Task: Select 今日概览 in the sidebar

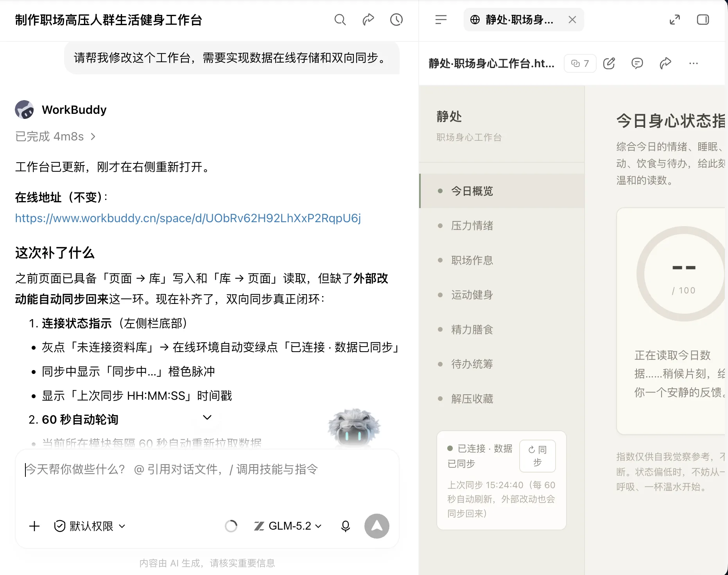Action: click(x=502, y=191)
